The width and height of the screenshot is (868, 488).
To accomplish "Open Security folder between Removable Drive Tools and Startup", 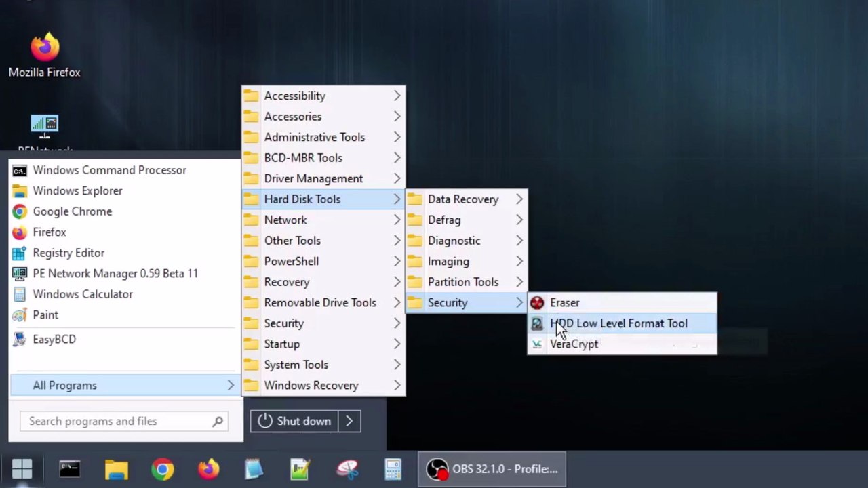I will [323, 323].
